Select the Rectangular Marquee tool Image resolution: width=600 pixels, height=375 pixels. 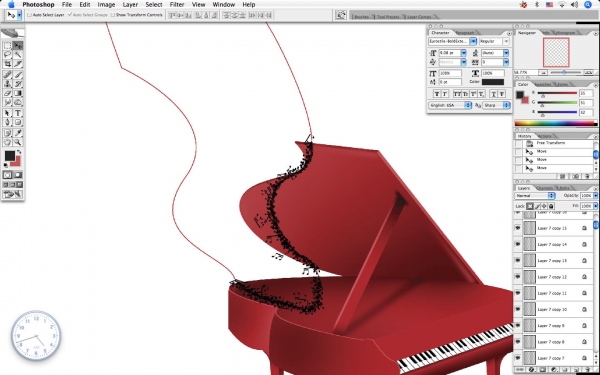[x=7, y=46]
